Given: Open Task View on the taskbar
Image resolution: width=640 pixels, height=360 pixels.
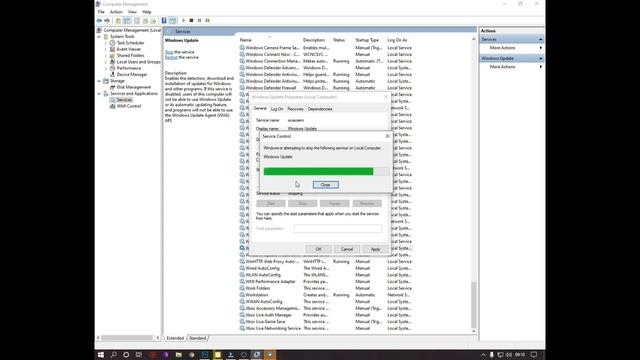Looking at the screenshot, I should [x=139, y=355].
